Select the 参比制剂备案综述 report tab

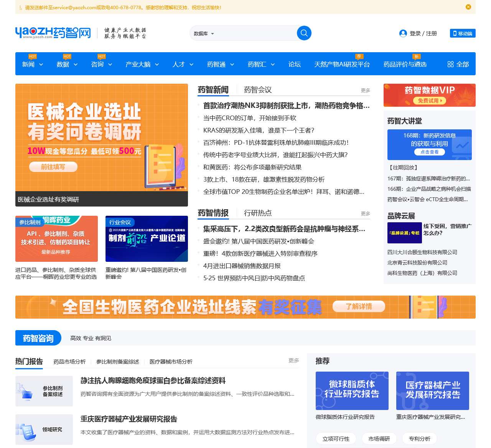tap(117, 362)
